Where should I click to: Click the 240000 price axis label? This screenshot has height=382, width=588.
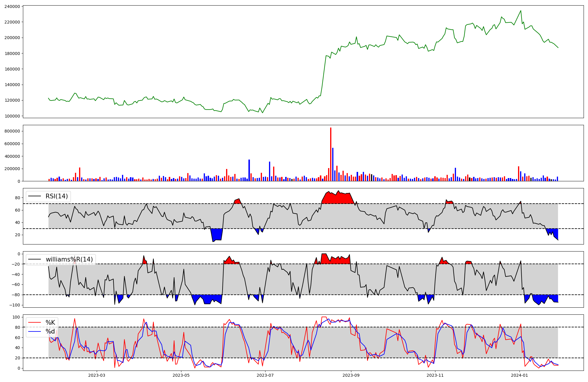(x=12, y=6)
